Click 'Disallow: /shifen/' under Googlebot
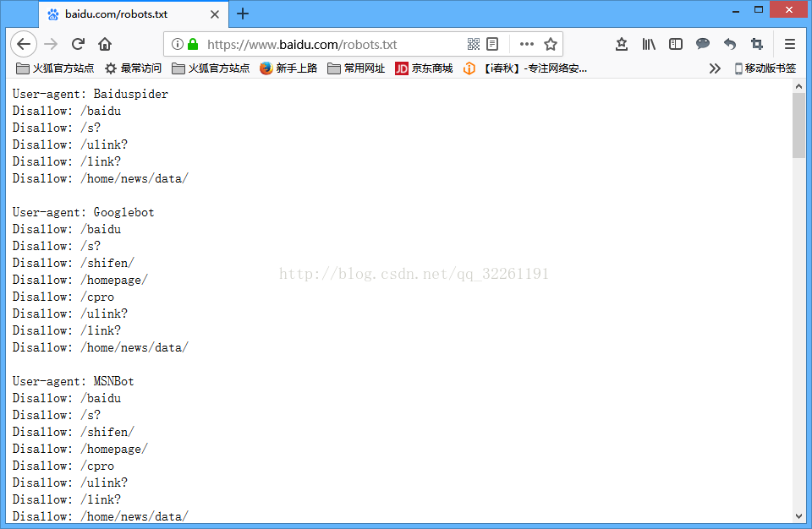The image size is (812, 529). (74, 263)
